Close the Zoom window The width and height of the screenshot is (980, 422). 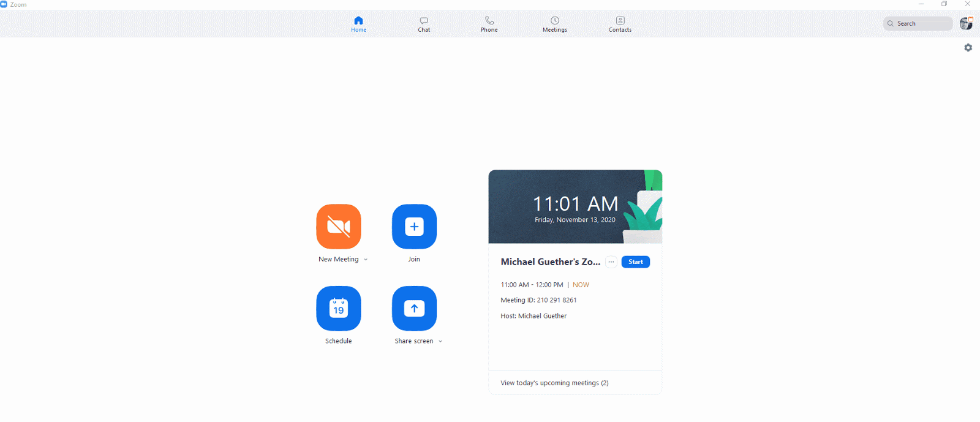point(968,4)
